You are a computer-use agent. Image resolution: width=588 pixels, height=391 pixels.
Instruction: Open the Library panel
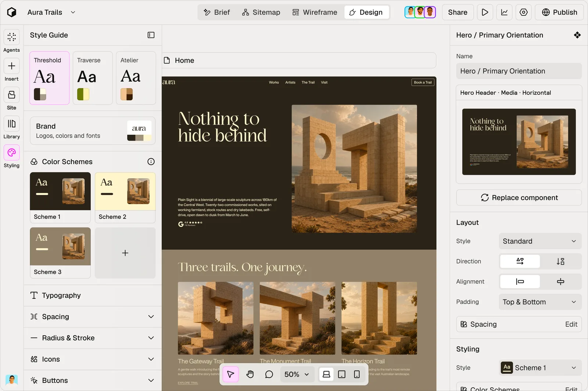(12, 128)
